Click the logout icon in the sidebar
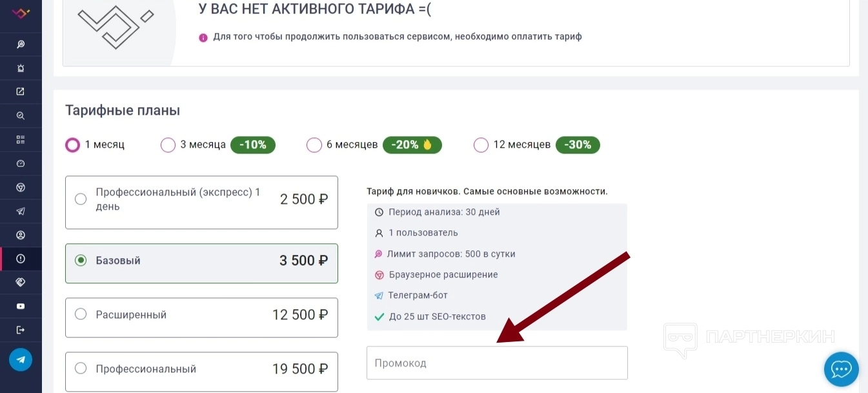The width and height of the screenshot is (868, 393). tap(21, 330)
